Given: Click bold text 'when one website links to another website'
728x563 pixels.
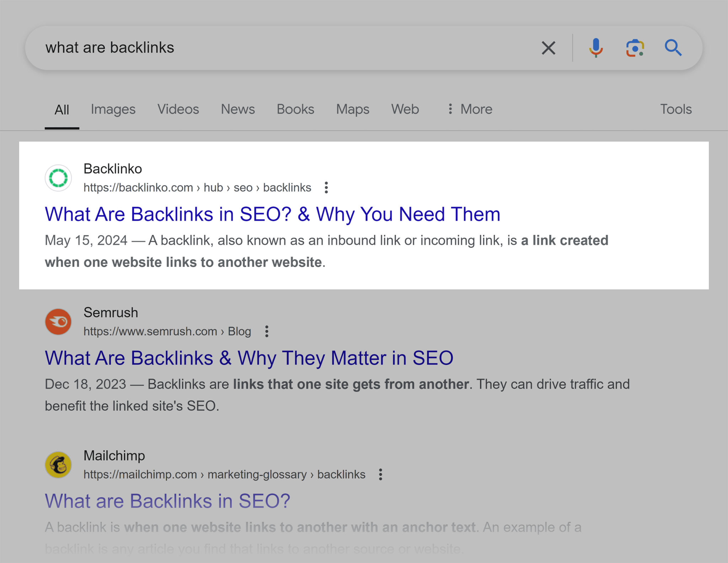Looking at the screenshot, I should tap(183, 262).
